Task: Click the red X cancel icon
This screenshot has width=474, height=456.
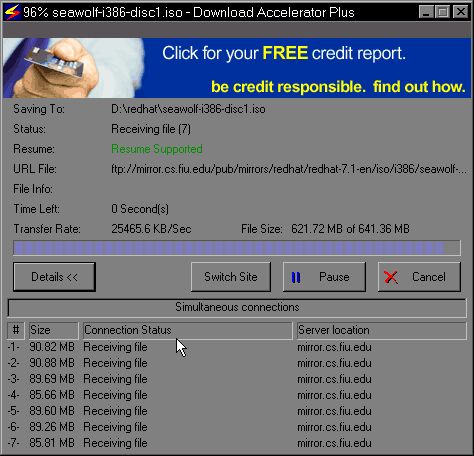Action: [x=391, y=277]
